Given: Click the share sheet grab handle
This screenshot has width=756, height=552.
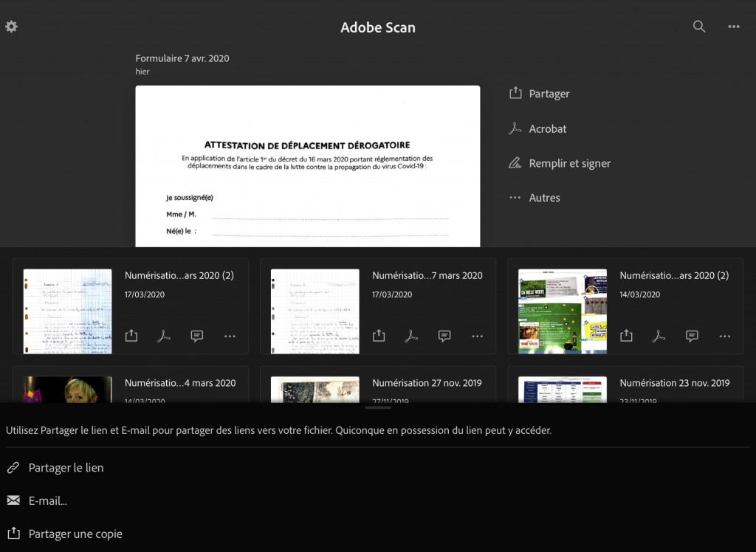Looking at the screenshot, I should [378, 408].
